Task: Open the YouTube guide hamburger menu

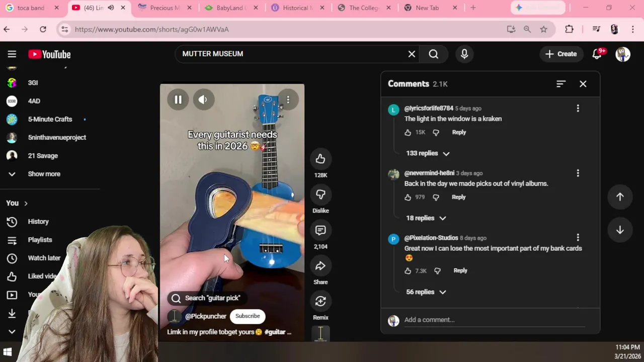Action: tap(12, 54)
